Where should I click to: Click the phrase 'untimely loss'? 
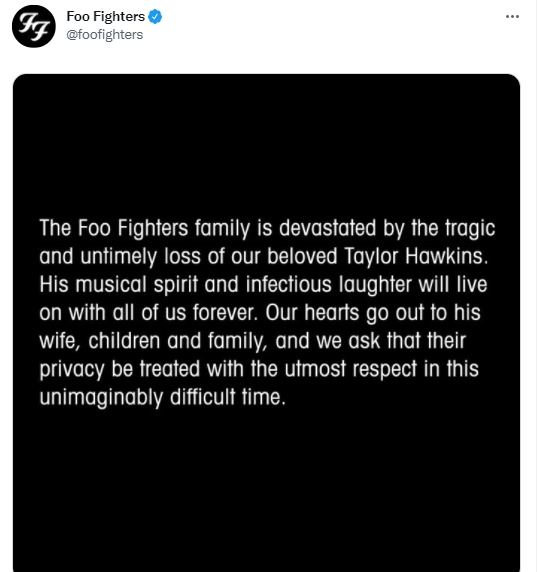tap(140, 256)
